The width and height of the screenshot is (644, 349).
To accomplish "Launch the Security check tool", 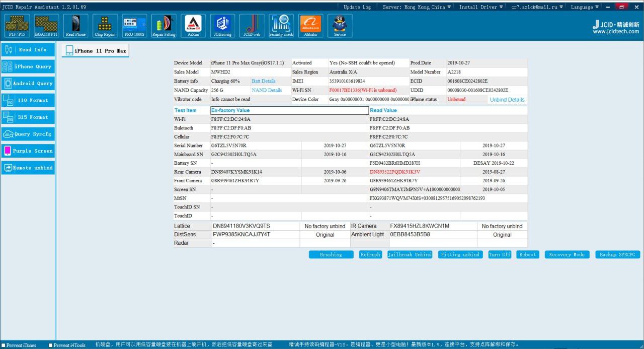I will click(281, 25).
